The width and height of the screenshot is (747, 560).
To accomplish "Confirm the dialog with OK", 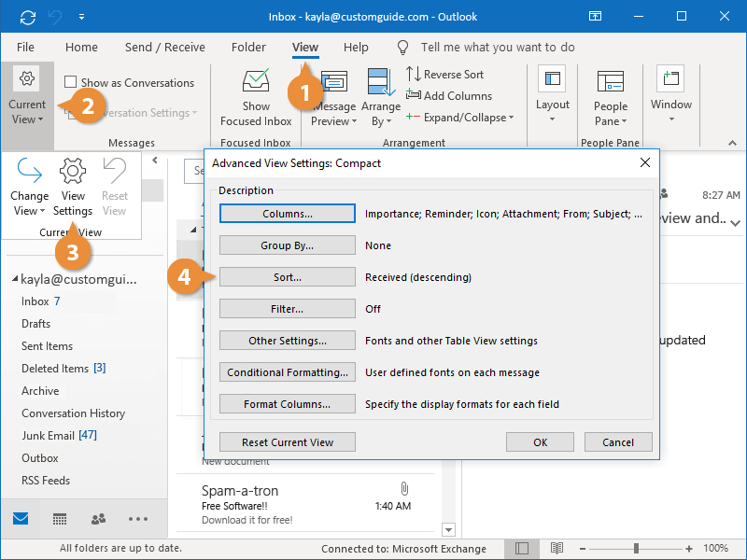I will point(541,441).
